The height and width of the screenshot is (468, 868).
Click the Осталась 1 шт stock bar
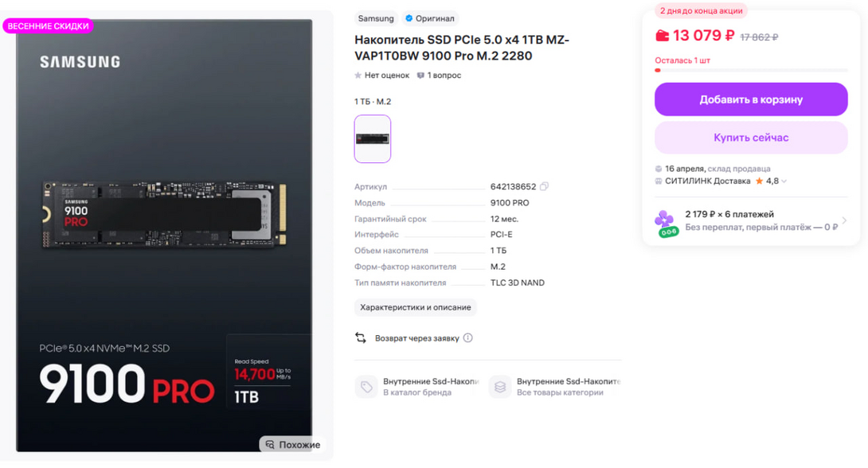[x=750, y=70]
